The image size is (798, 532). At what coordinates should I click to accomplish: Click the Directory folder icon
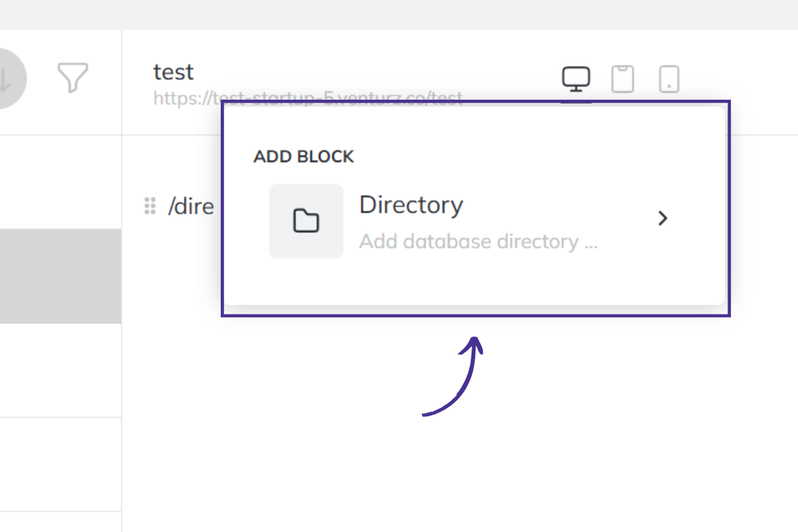tap(306, 221)
